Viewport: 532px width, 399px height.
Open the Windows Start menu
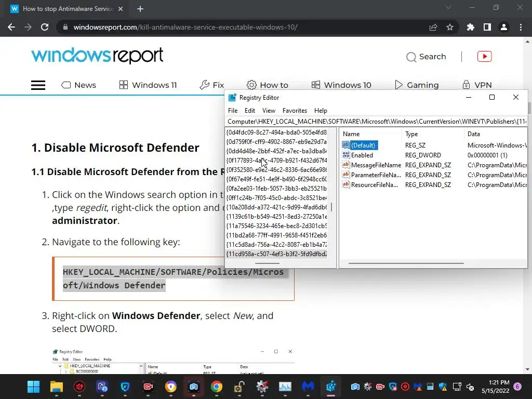click(x=33, y=387)
